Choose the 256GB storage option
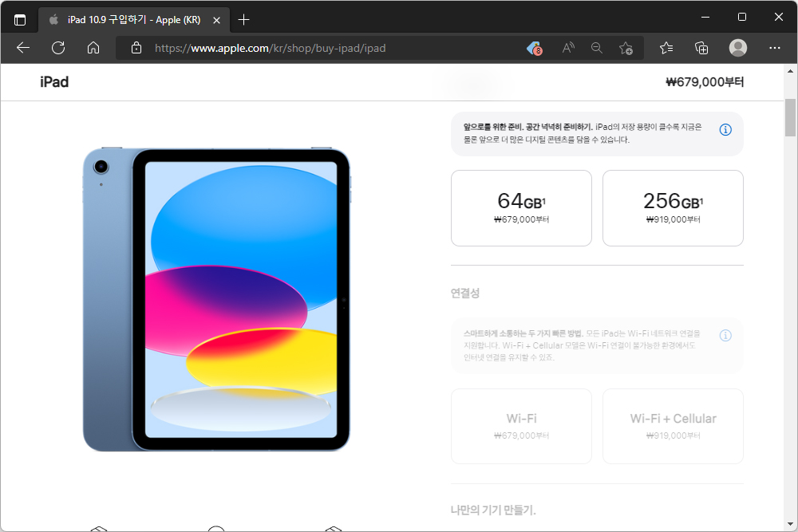 [673, 208]
